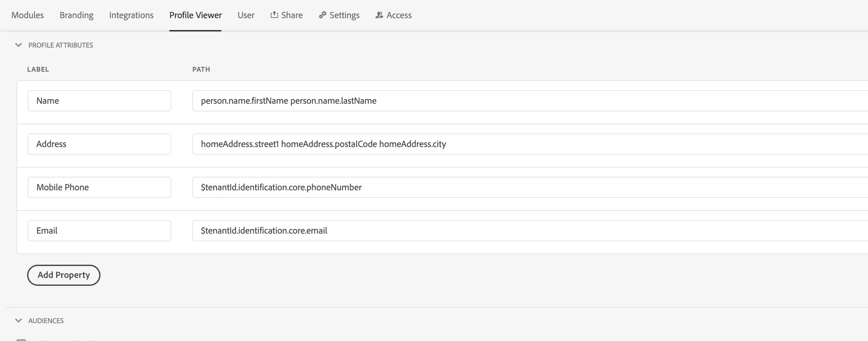Click the Share upload icon

[x=274, y=15]
